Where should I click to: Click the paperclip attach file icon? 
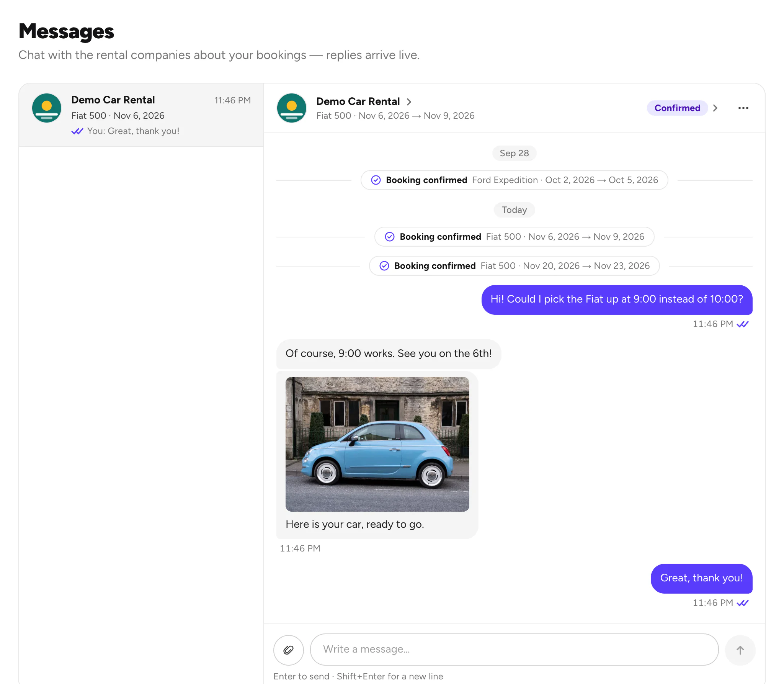pyautogui.click(x=288, y=650)
